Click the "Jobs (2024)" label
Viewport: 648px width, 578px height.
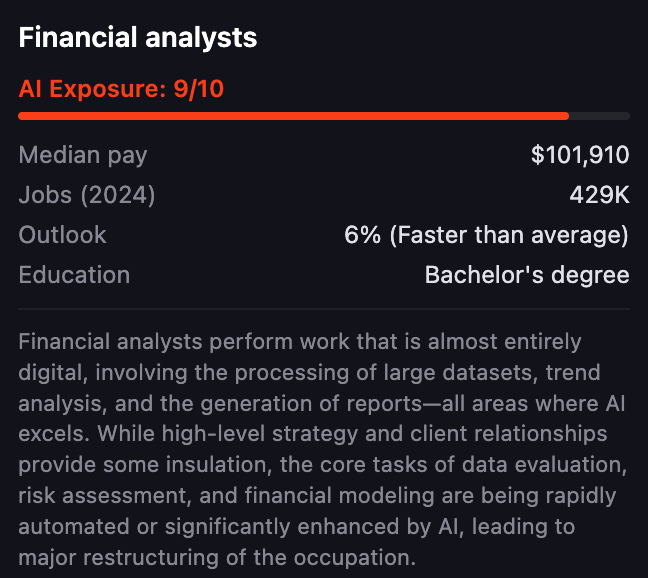(87, 195)
